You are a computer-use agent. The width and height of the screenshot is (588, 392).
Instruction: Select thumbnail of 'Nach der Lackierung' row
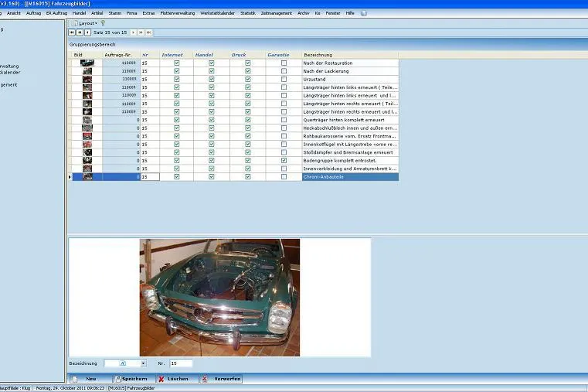tap(87, 71)
